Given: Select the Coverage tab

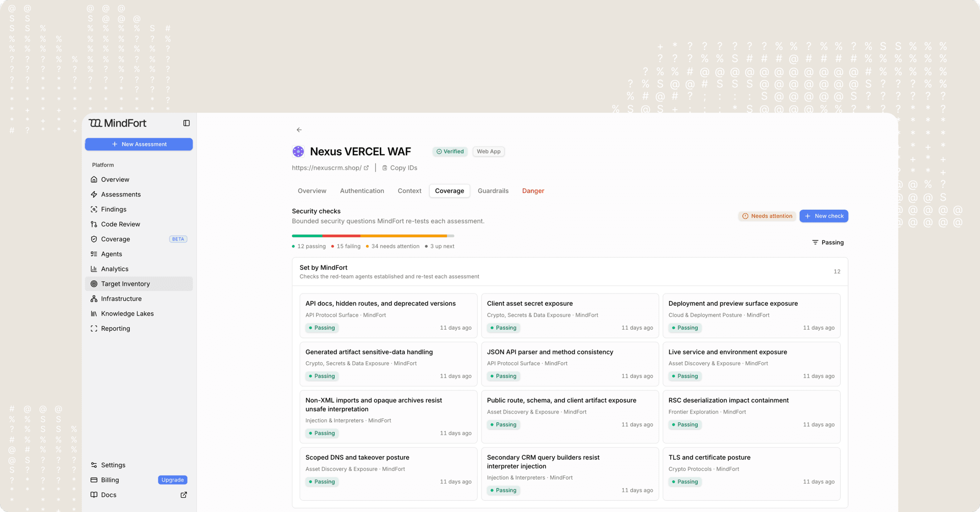Looking at the screenshot, I should click(449, 191).
